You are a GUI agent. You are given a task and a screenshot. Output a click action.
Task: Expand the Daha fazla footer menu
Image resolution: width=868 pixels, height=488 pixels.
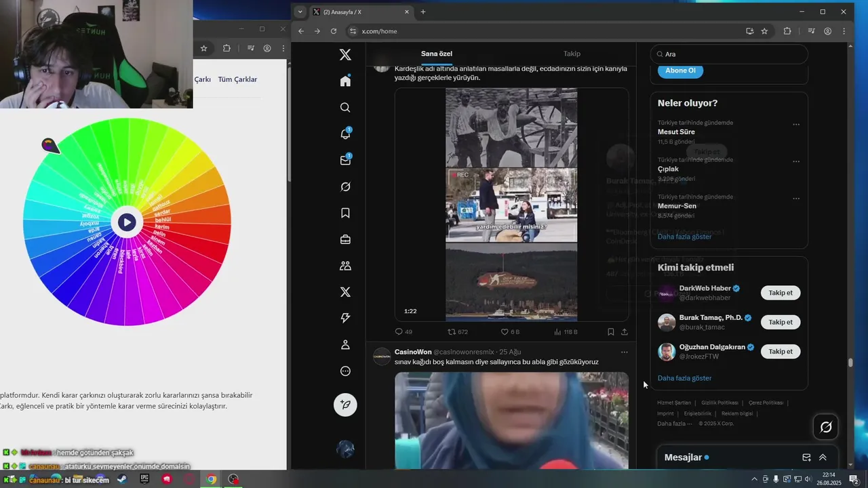[675, 424]
